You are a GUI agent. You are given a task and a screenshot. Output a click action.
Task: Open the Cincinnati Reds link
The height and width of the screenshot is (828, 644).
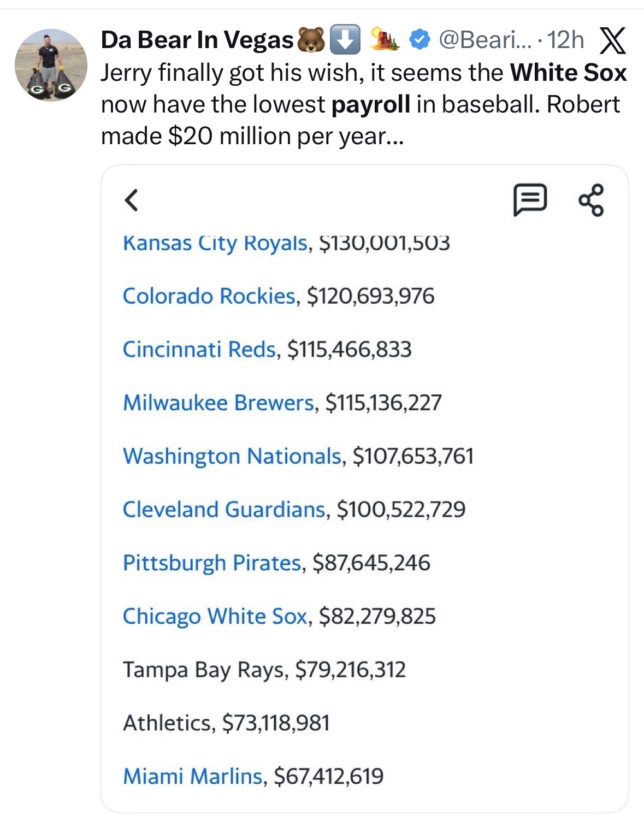[x=199, y=350]
